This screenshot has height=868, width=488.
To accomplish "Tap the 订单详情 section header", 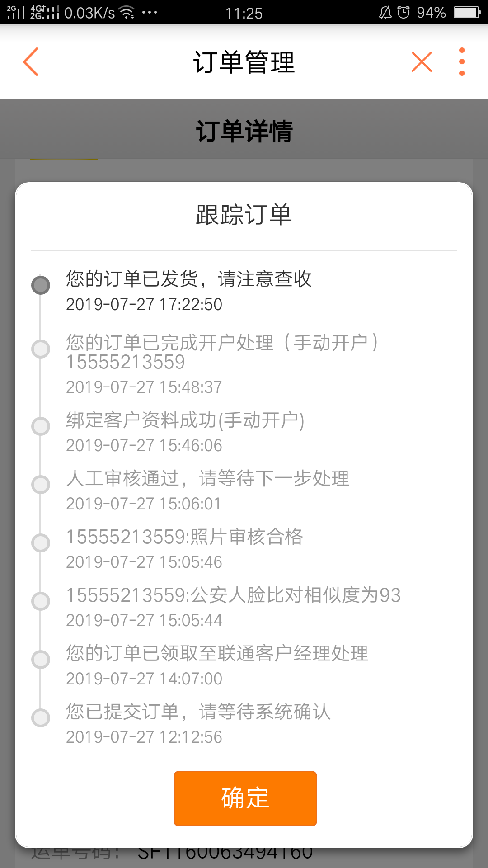I will (244, 131).
